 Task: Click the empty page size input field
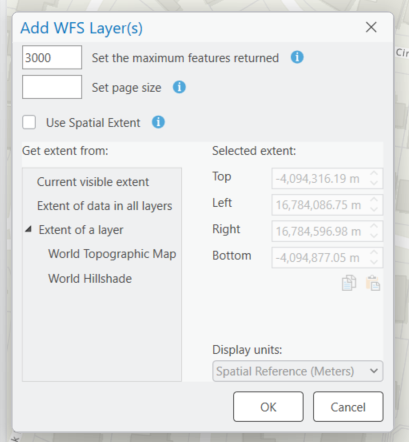(x=52, y=87)
